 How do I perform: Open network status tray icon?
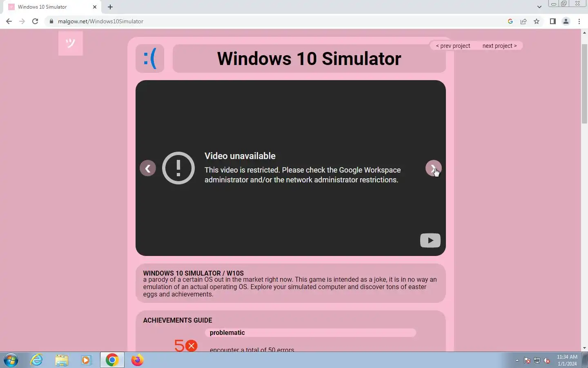point(537,360)
